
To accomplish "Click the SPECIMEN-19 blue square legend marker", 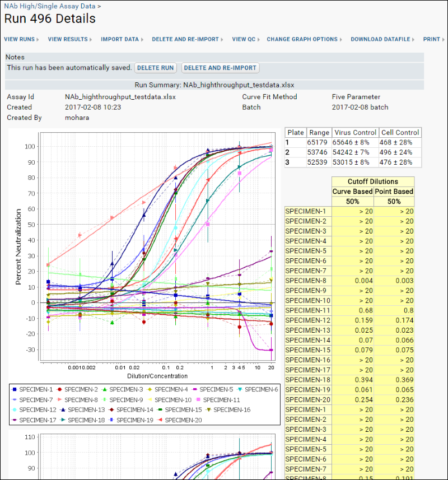I will (x=111, y=420).
